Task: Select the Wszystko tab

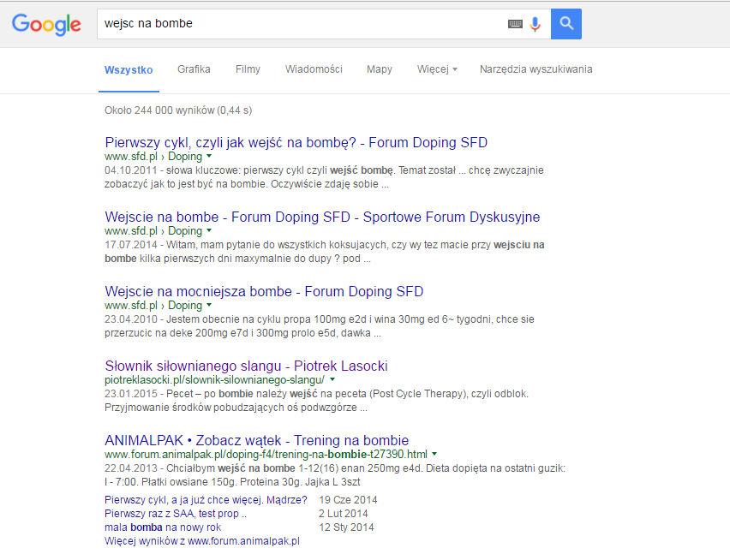Action: [x=129, y=69]
